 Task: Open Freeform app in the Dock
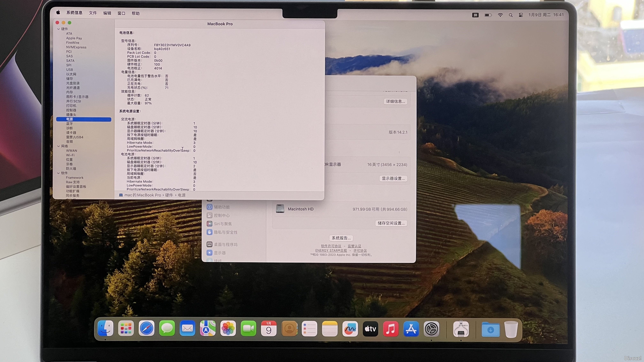[x=350, y=329]
